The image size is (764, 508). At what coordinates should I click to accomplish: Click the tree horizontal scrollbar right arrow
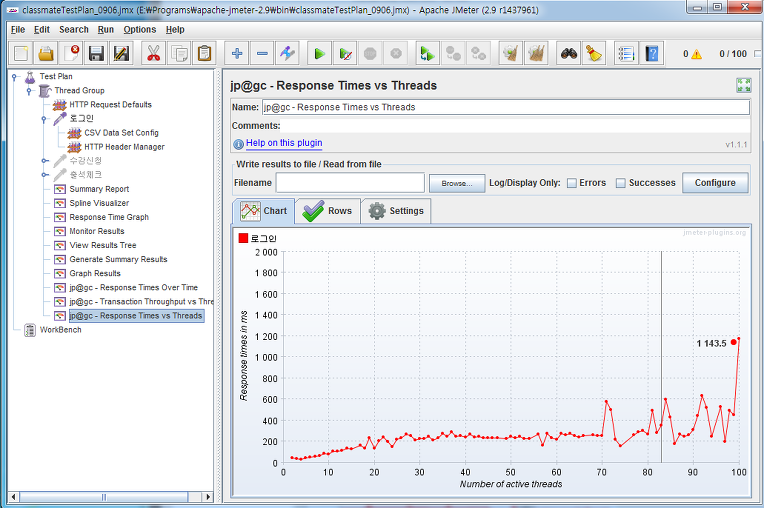coord(208,497)
